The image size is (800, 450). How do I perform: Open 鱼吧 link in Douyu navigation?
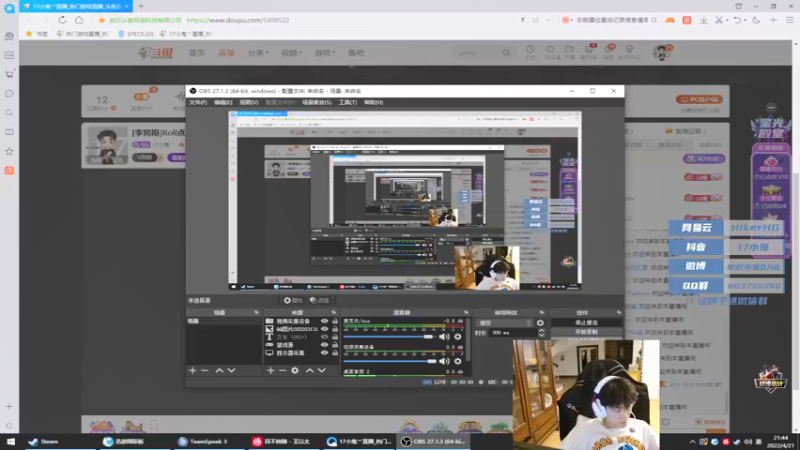click(356, 53)
